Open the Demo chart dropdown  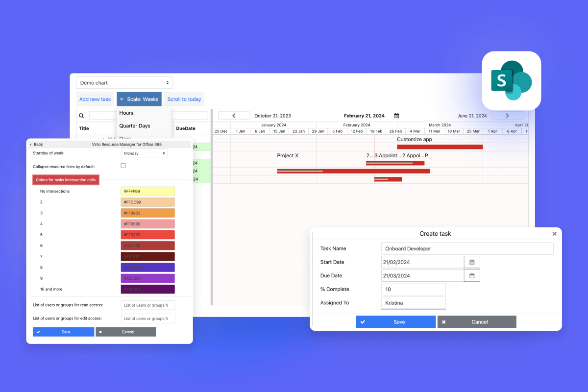click(x=124, y=83)
